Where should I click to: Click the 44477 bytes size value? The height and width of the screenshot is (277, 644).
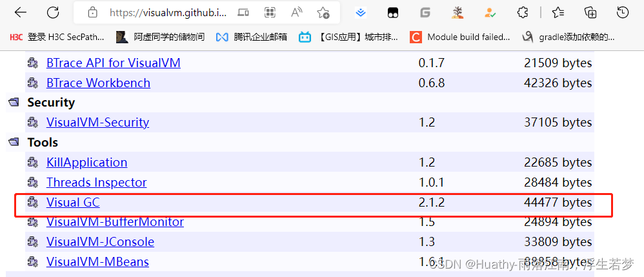pyautogui.click(x=558, y=202)
